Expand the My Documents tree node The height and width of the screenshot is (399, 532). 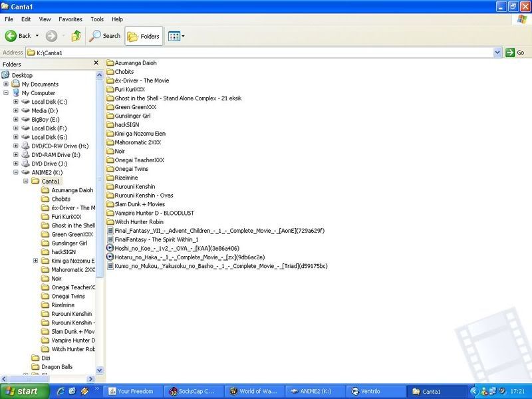coord(6,84)
